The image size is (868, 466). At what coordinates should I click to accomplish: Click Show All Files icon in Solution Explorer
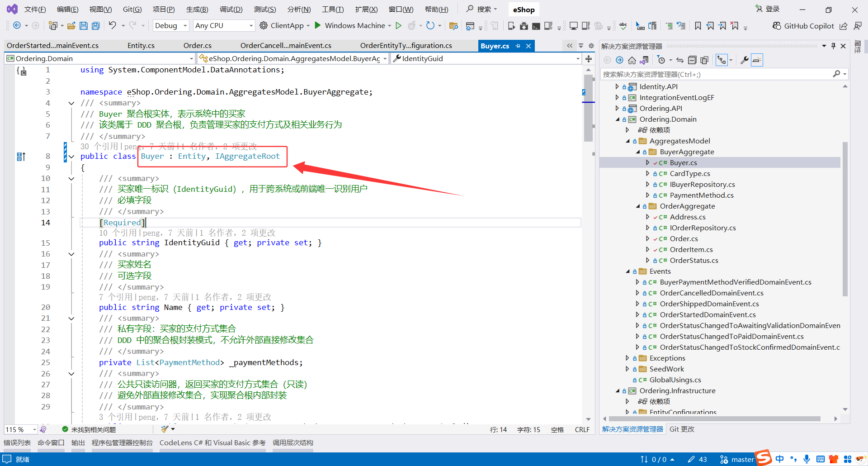(704, 60)
